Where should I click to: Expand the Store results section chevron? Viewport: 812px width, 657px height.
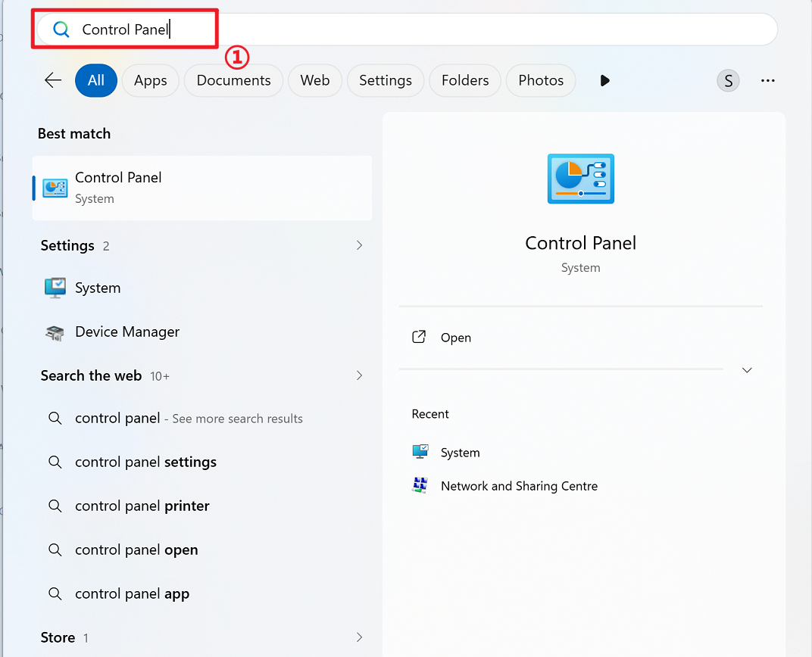[x=359, y=637]
